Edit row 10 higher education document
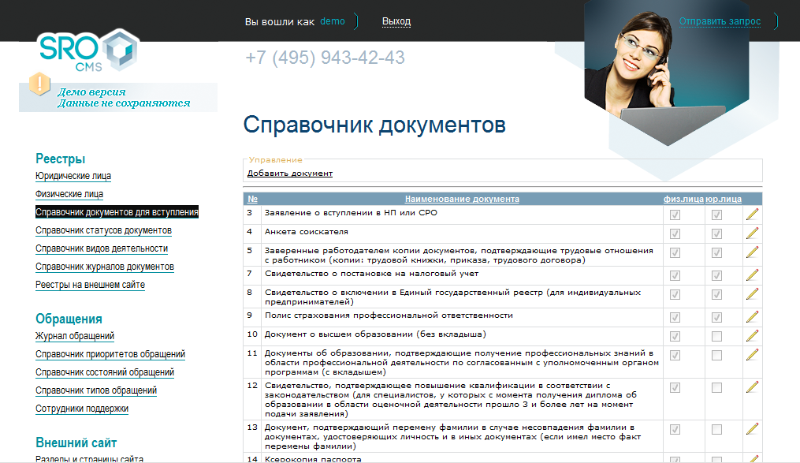This screenshot has height=463, width=800. [x=752, y=335]
